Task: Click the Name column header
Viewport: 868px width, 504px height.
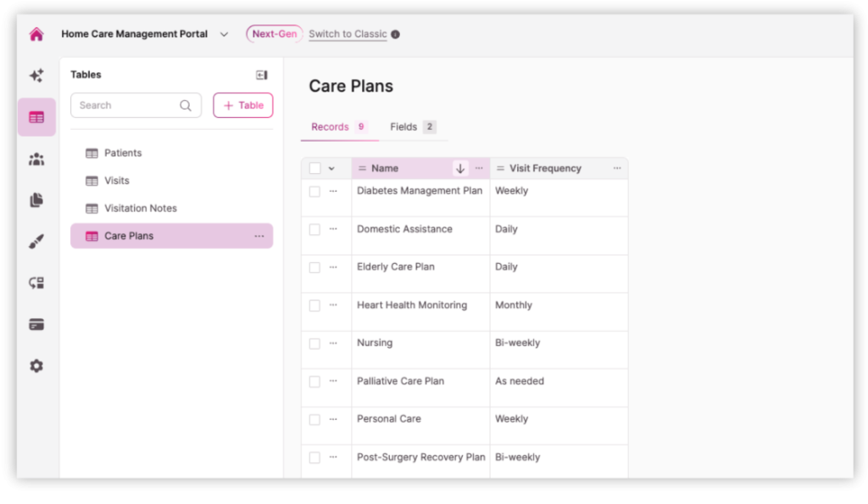Action: (420, 168)
